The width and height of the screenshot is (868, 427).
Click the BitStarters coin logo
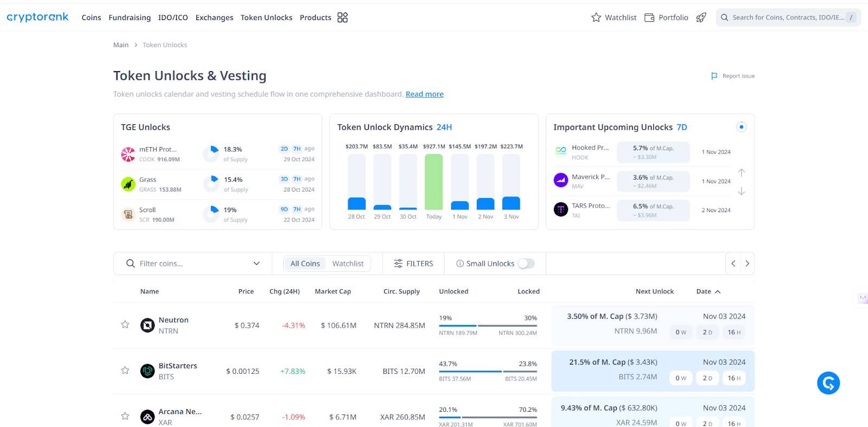pyautogui.click(x=148, y=371)
